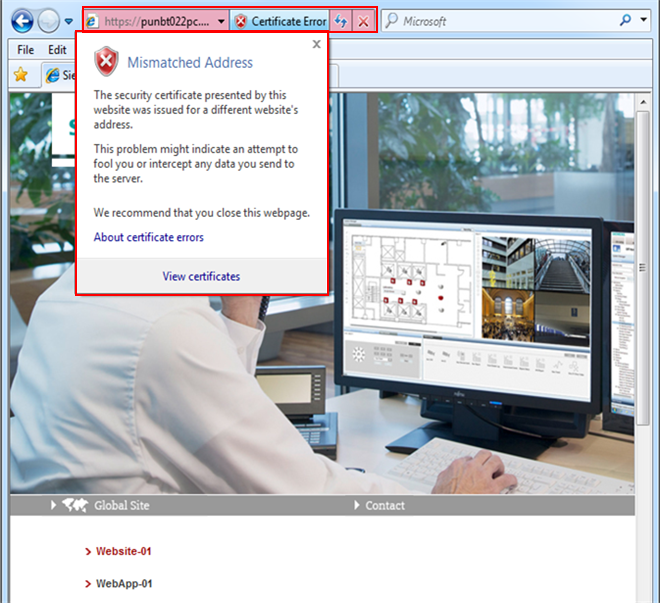Click the browser Back arrow button
660x603 pixels.
22,21
